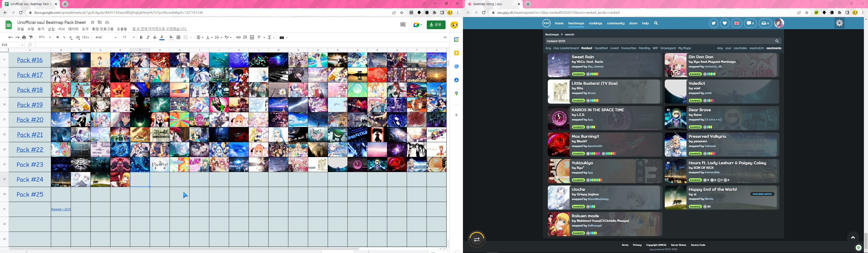
Task: Click the functions sigma icon
Action: tap(270, 37)
